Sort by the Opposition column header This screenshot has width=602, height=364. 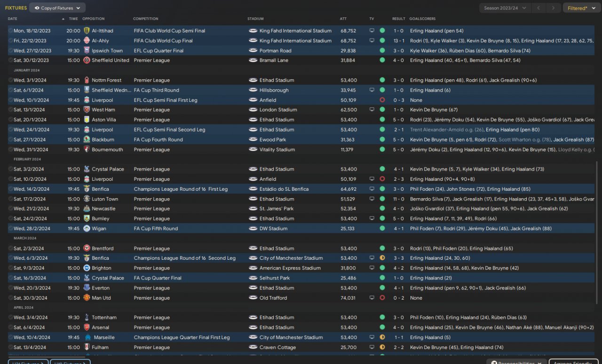coord(93,19)
